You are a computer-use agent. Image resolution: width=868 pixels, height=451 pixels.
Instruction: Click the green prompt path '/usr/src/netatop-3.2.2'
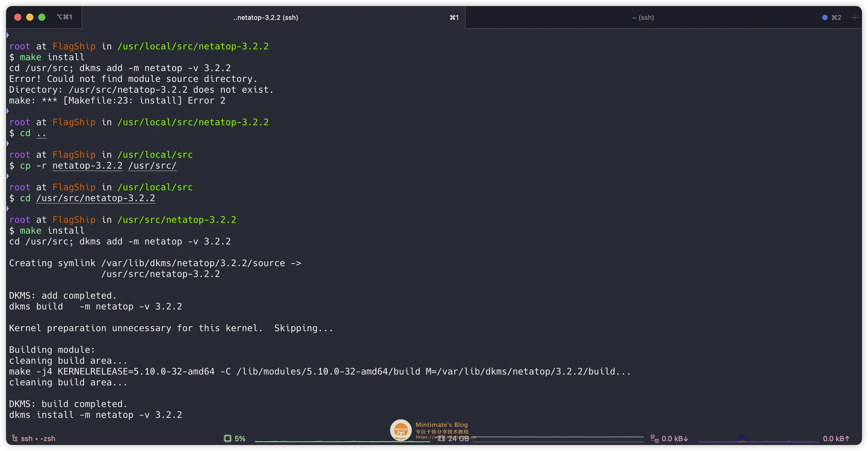(177, 219)
